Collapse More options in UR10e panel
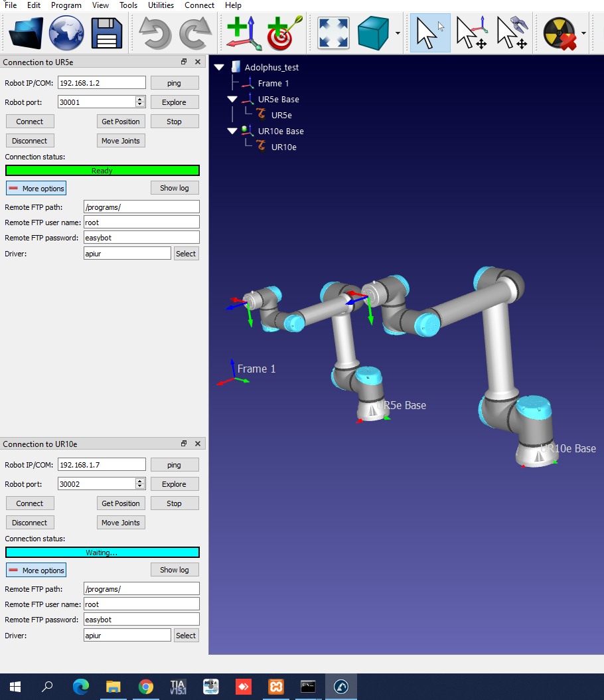The width and height of the screenshot is (604, 700). [x=37, y=570]
